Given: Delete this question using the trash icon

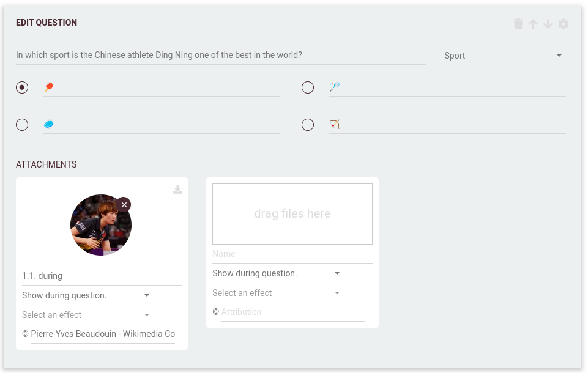Looking at the screenshot, I should (518, 24).
